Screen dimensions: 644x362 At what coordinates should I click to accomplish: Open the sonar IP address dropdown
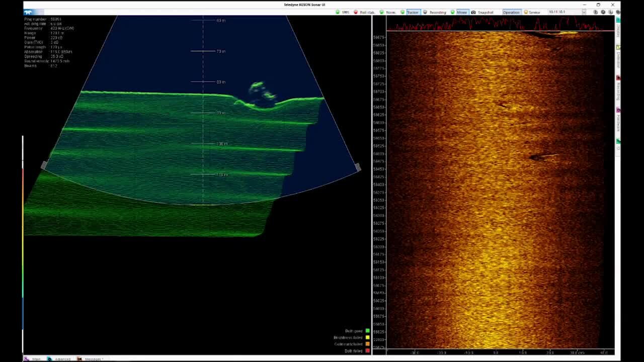[x=584, y=12]
